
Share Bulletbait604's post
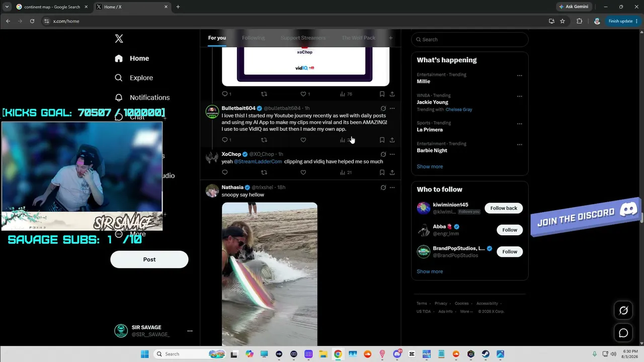pyautogui.click(x=392, y=140)
